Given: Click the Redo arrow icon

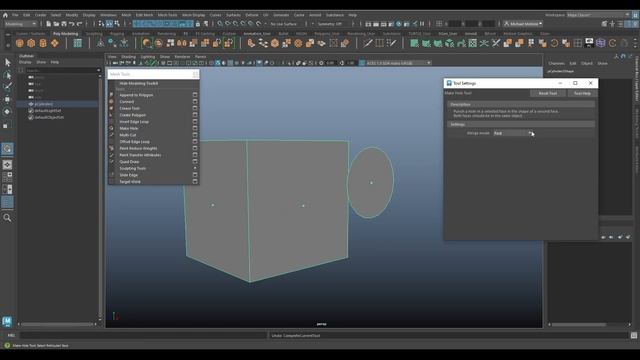Looking at the screenshot, I should (x=80, y=24).
